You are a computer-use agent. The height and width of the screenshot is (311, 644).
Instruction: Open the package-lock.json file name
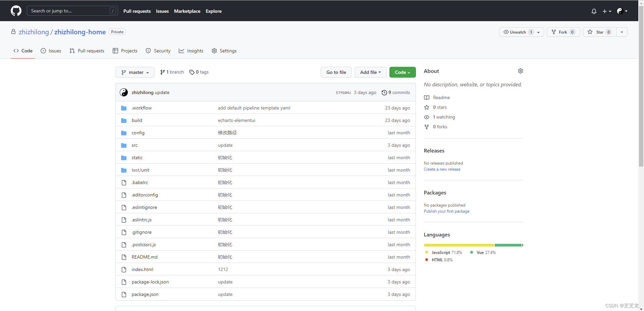pyautogui.click(x=150, y=282)
